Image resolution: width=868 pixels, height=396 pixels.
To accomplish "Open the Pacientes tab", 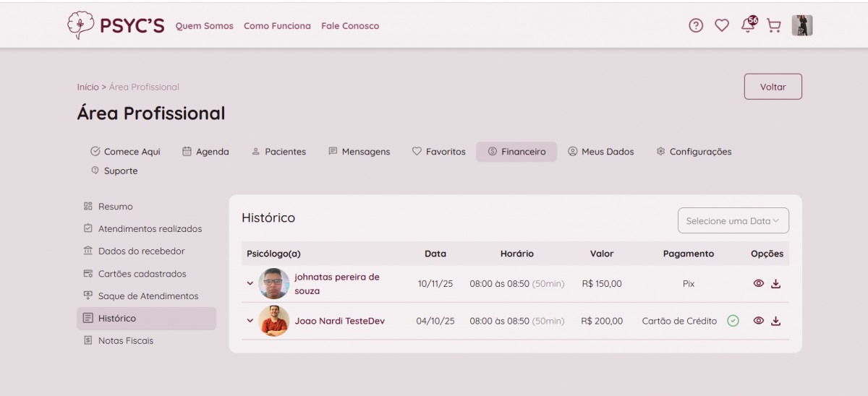I will pyautogui.click(x=278, y=152).
